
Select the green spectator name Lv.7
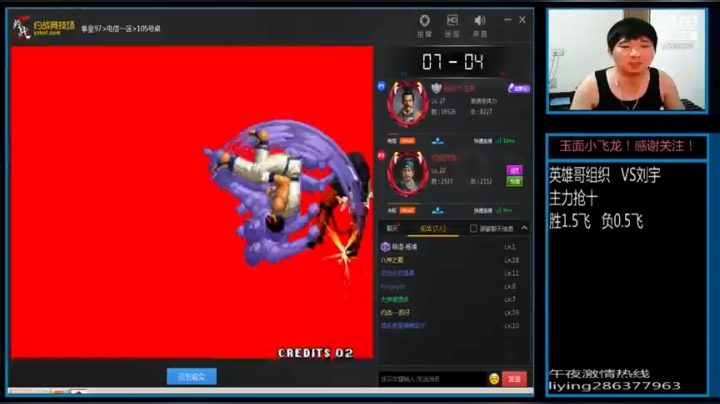click(452, 299)
